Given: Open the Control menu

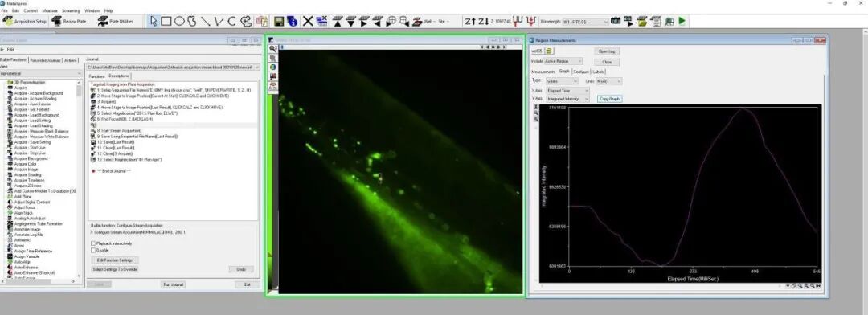Looking at the screenshot, I should [x=31, y=10].
